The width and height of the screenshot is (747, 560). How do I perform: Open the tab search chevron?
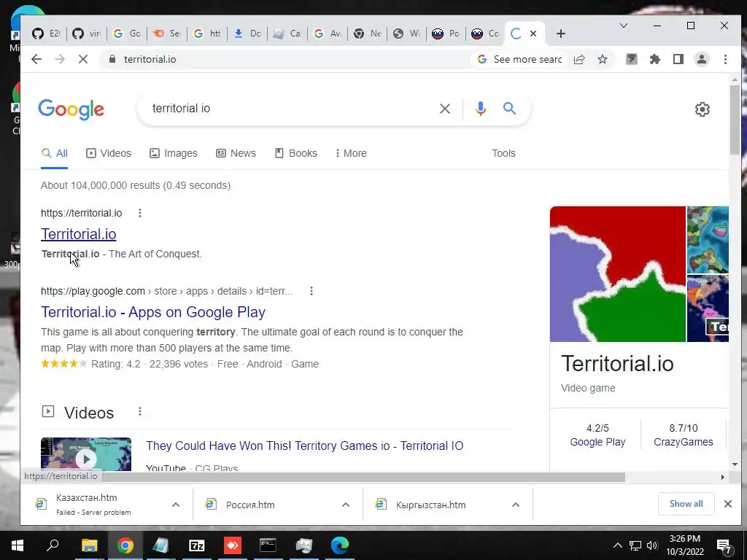pos(623,26)
